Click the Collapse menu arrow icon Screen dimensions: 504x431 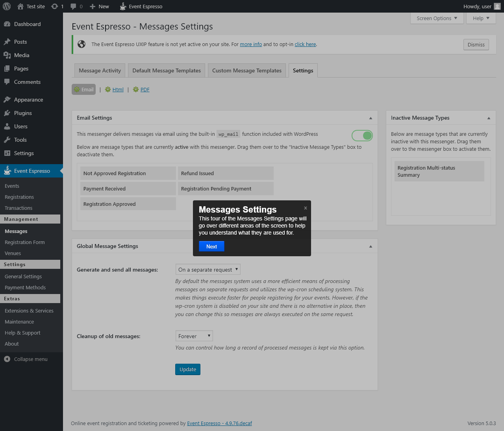(7, 359)
